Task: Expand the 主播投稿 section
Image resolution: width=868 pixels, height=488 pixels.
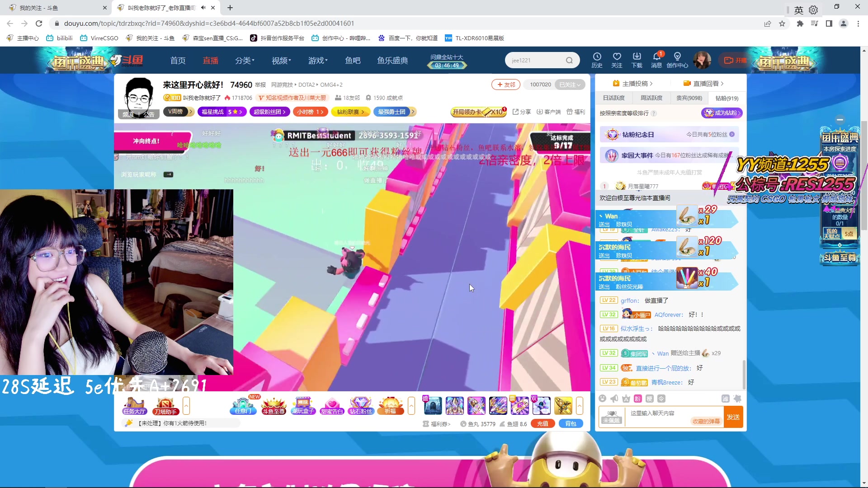Action: point(632,84)
